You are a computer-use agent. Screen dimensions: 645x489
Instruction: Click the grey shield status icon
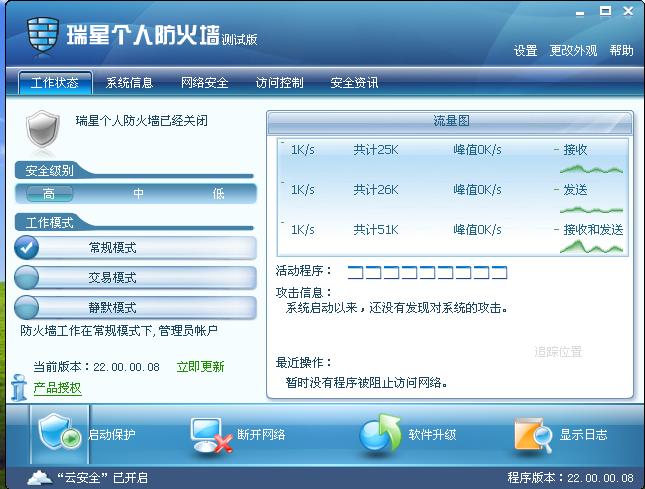[42, 129]
